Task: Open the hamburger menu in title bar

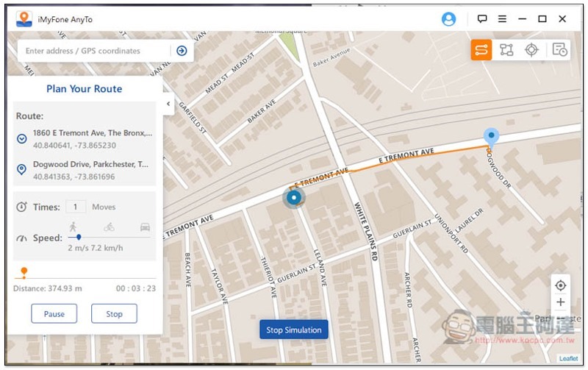Action: 502,19
